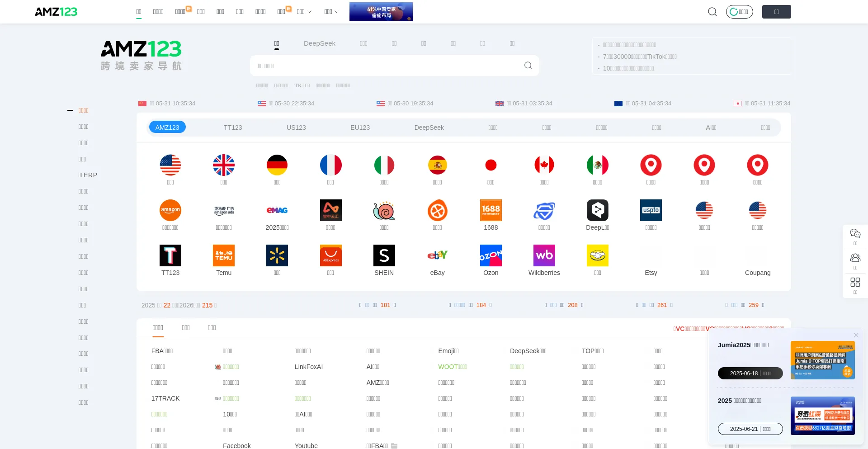
Task: Click the search magnifier in top navbar
Action: click(x=712, y=12)
